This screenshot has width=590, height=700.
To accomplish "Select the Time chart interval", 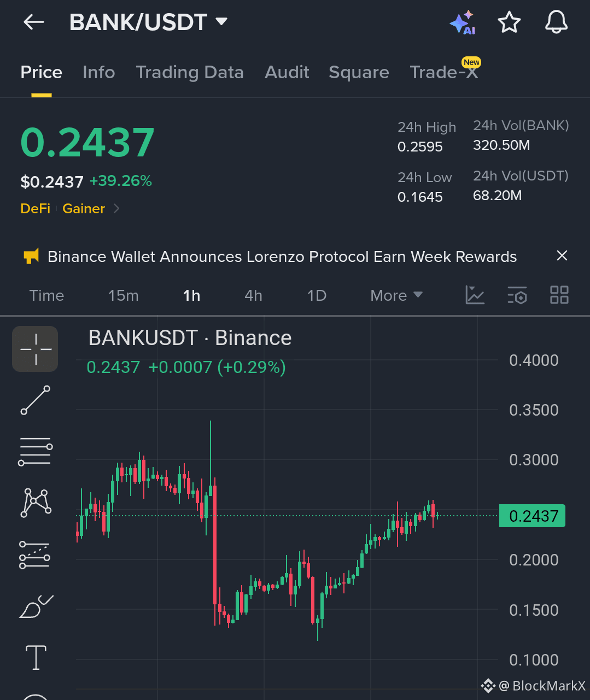I will 46,295.
